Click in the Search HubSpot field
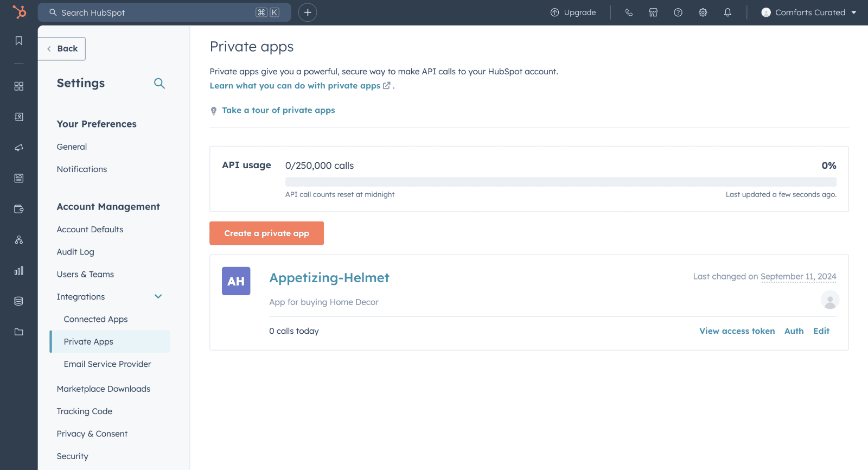 (x=164, y=12)
